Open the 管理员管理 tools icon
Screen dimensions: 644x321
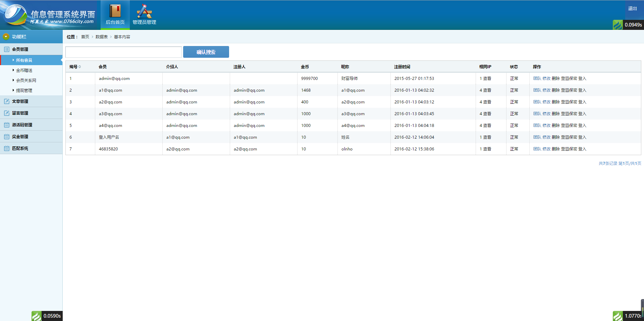click(144, 11)
